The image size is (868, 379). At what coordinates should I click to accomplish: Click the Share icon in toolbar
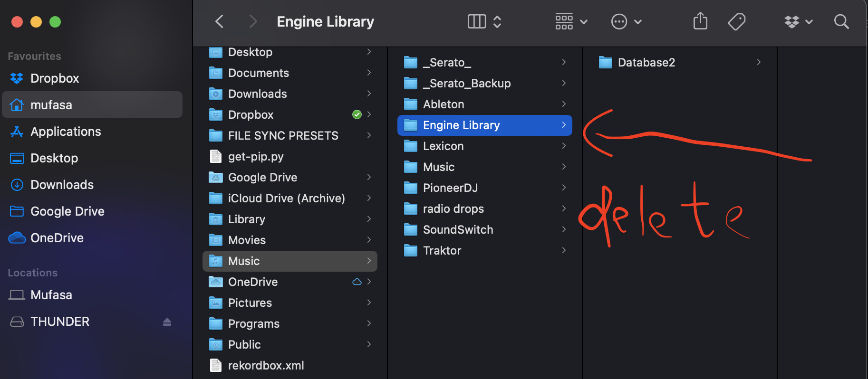(x=700, y=21)
